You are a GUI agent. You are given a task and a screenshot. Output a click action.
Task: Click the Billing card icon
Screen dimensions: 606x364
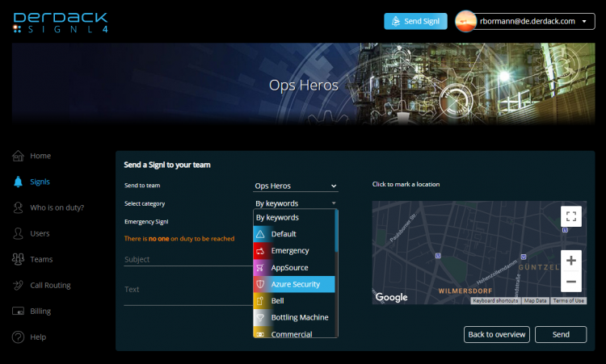(x=18, y=311)
